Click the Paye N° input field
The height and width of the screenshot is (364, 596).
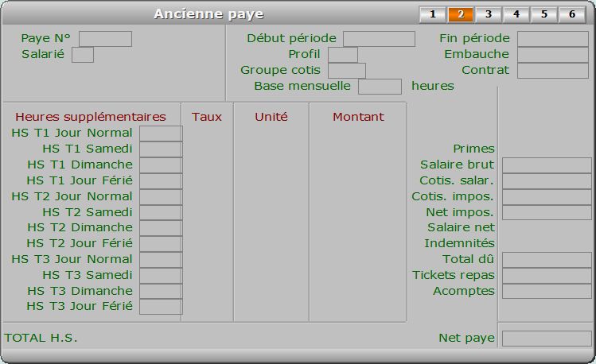(x=105, y=39)
